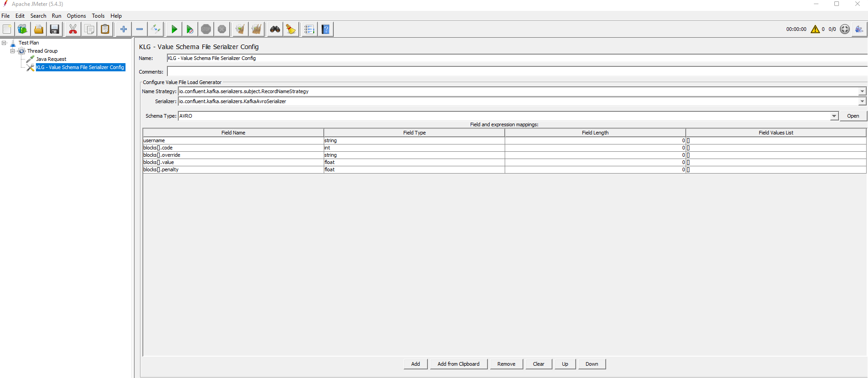Click the Field Length column header

pos(595,133)
